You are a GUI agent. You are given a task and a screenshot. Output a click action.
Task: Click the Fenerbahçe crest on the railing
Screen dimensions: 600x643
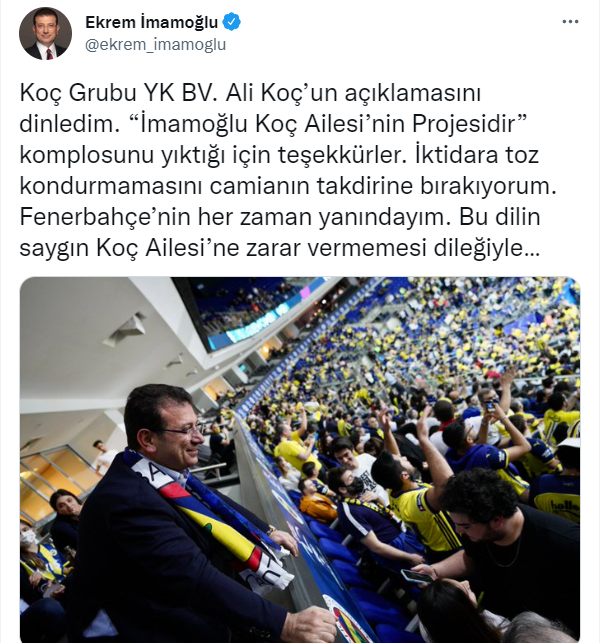pos(344,619)
